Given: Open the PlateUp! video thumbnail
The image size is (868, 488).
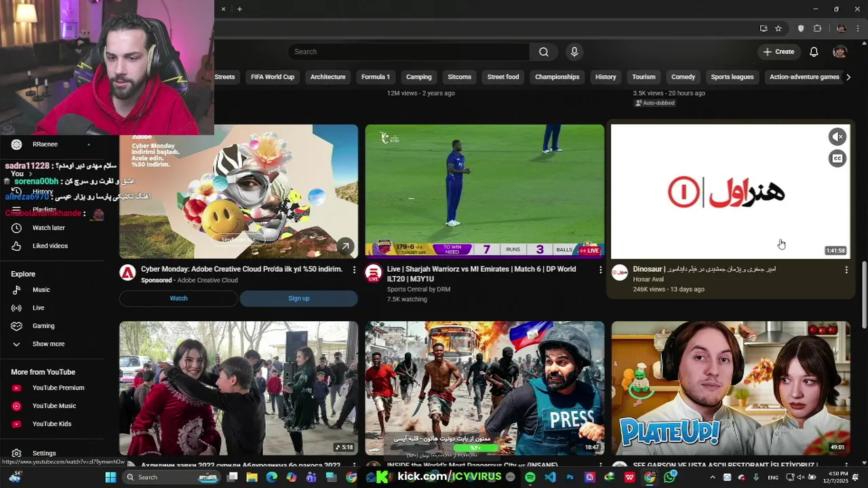Looking at the screenshot, I should (x=730, y=388).
